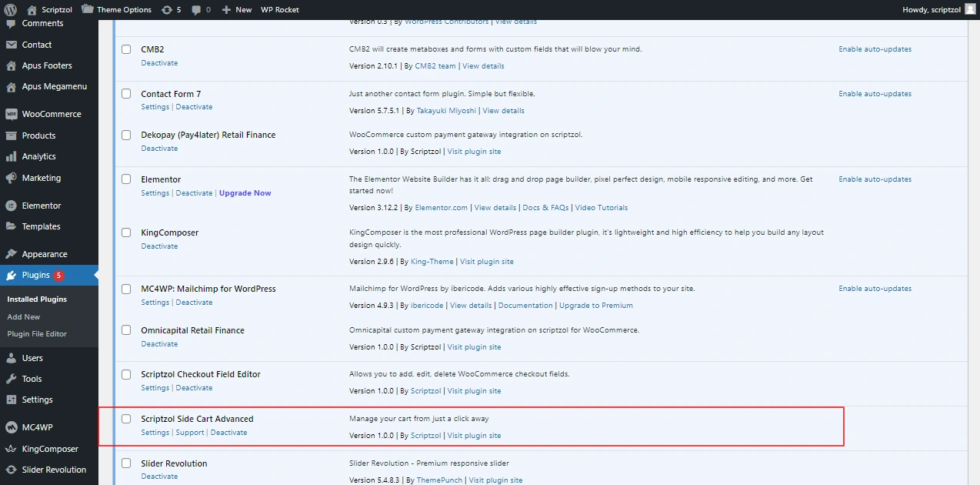
Task: Click the Contact envelope icon
Action: (x=11, y=45)
